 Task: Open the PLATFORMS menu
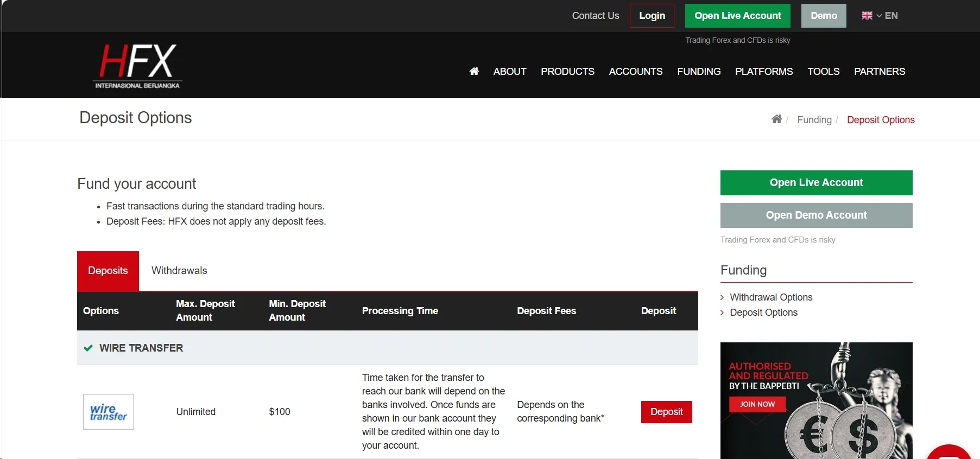(764, 71)
